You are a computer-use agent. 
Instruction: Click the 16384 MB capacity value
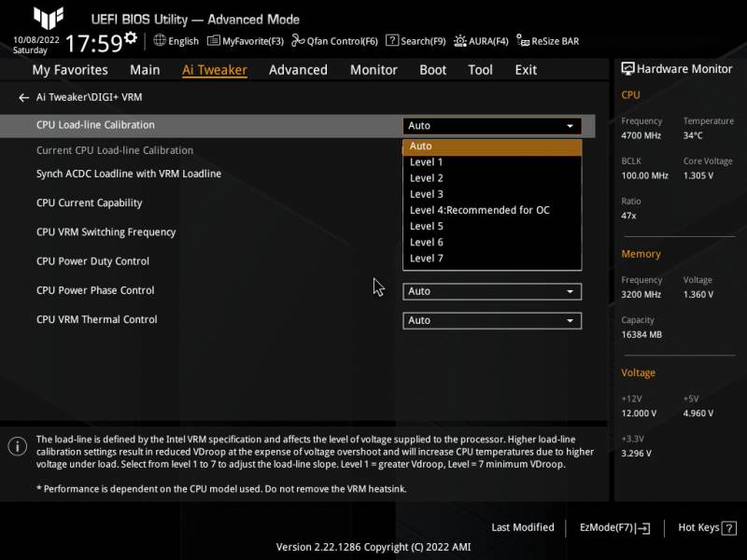click(641, 335)
